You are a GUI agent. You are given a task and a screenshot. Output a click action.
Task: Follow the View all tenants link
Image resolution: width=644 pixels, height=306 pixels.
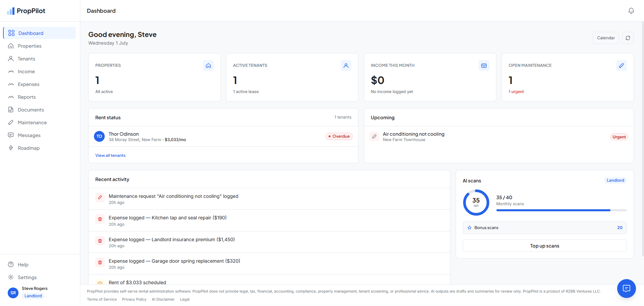pos(110,156)
